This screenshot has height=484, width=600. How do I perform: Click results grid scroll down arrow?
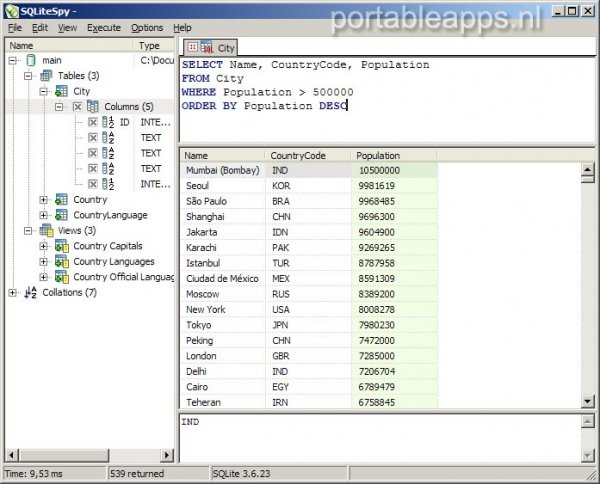587,401
